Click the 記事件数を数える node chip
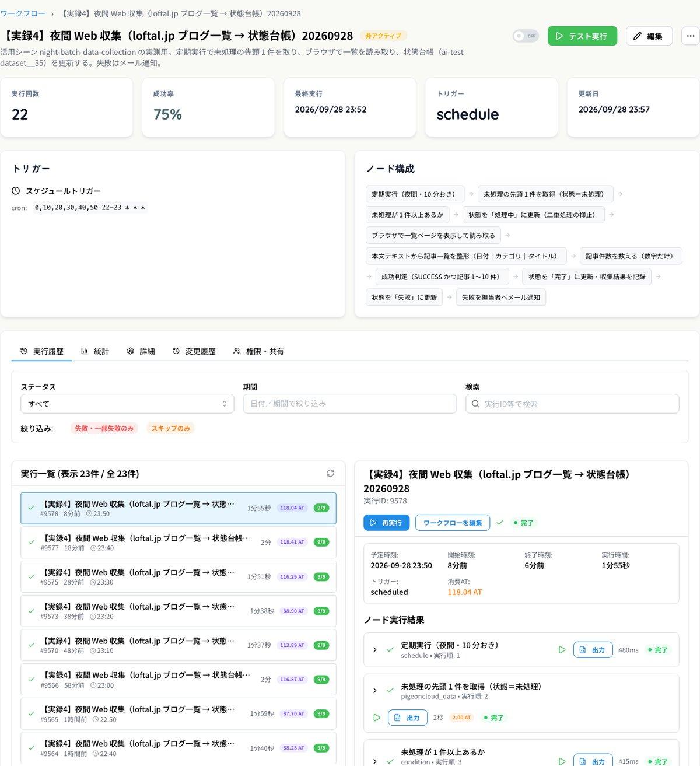Screen dimensions: 700x766 (631, 256)
